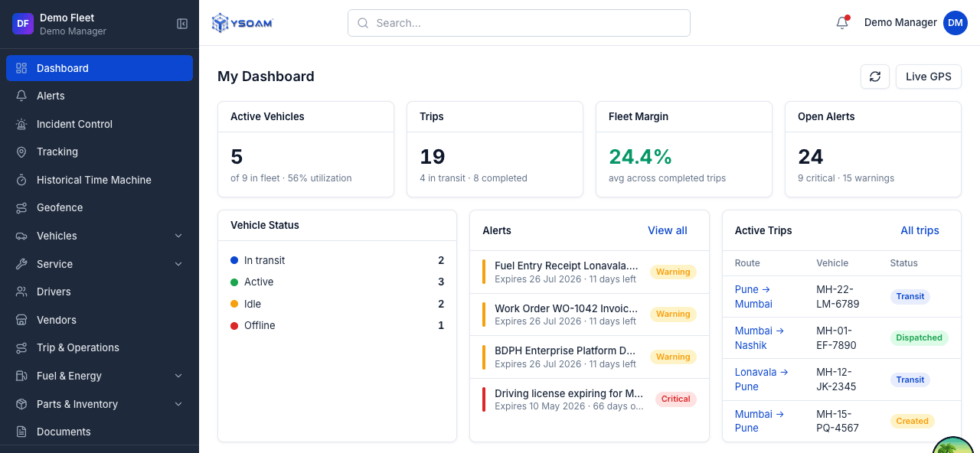Open the Dashboard menu item
This screenshot has height=453, width=980.
[x=100, y=68]
